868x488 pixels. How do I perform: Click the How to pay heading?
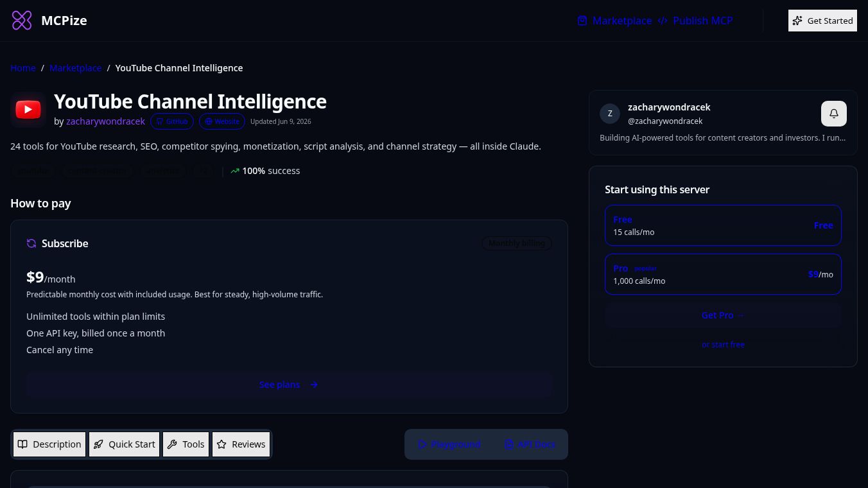[40, 204]
